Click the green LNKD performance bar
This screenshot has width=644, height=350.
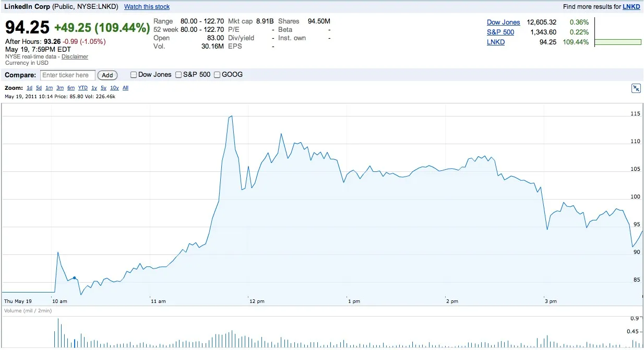[618, 42]
